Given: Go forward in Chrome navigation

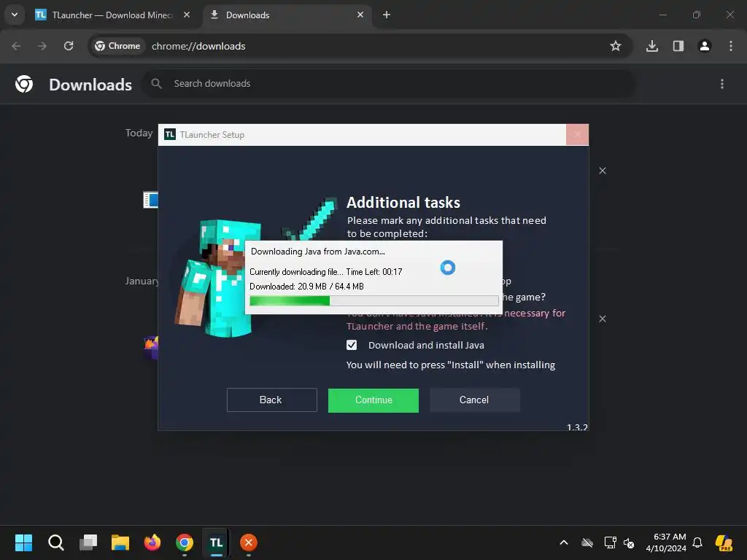Looking at the screenshot, I should [42, 46].
